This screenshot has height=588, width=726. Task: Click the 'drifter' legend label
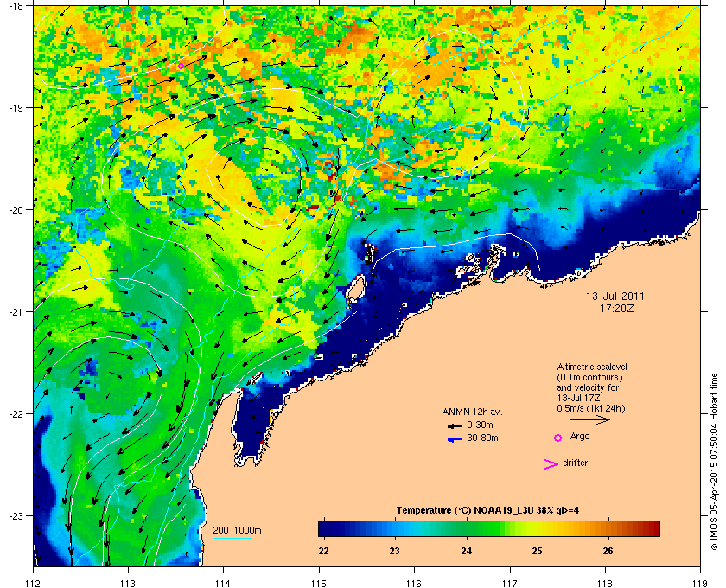tap(575, 463)
